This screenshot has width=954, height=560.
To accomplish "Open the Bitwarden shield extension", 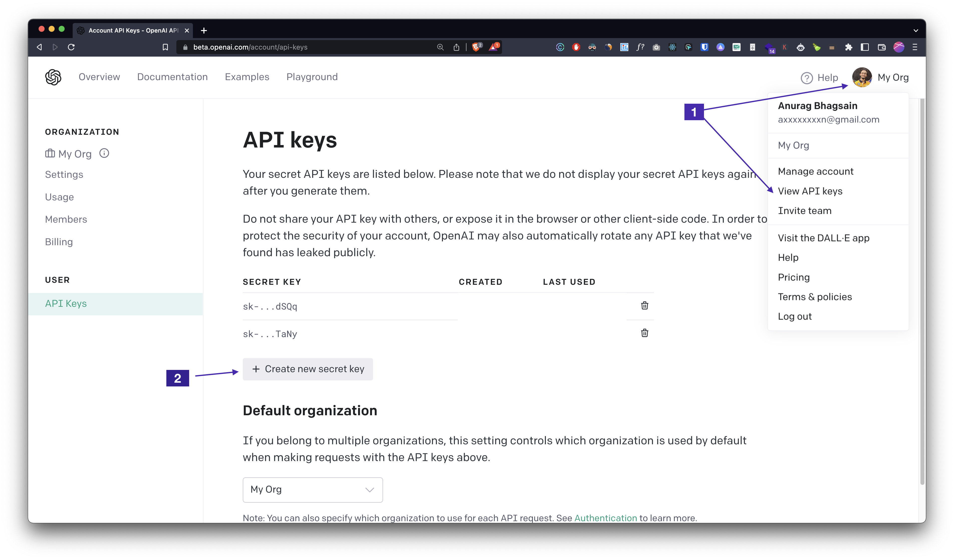I will coord(704,47).
